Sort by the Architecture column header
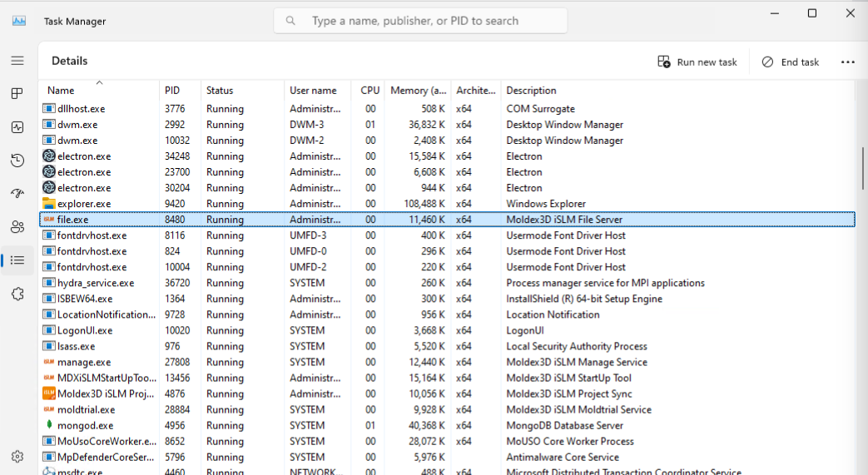Screen dimensions: 868x475 pos(475,90)
